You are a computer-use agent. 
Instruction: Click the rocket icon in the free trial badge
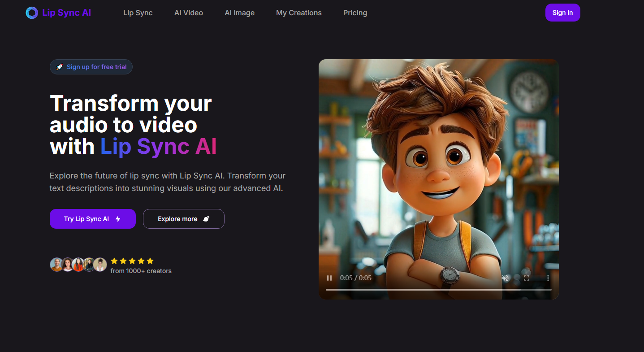pos(59,67)
